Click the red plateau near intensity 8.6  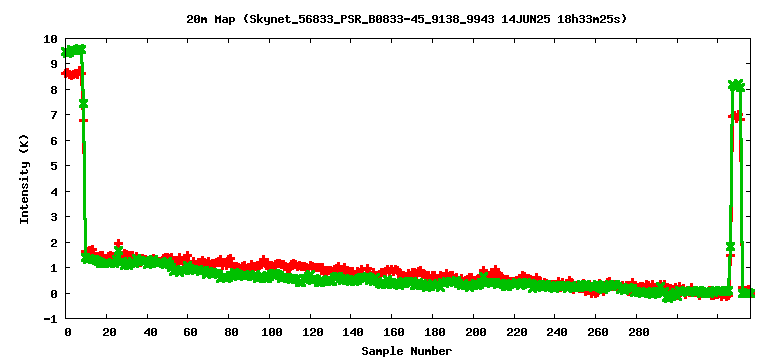(x=73, y=74)
